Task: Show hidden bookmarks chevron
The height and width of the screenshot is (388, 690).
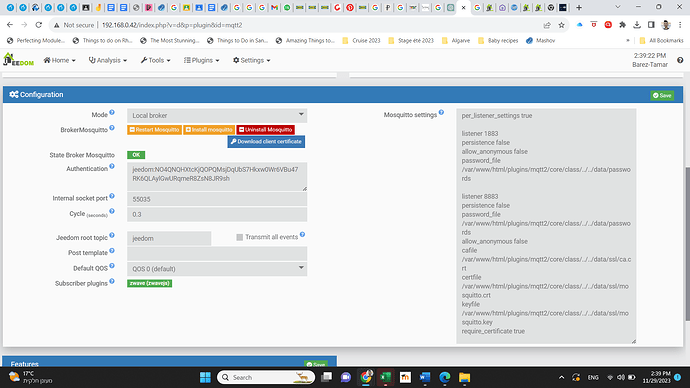Action: 628,40
